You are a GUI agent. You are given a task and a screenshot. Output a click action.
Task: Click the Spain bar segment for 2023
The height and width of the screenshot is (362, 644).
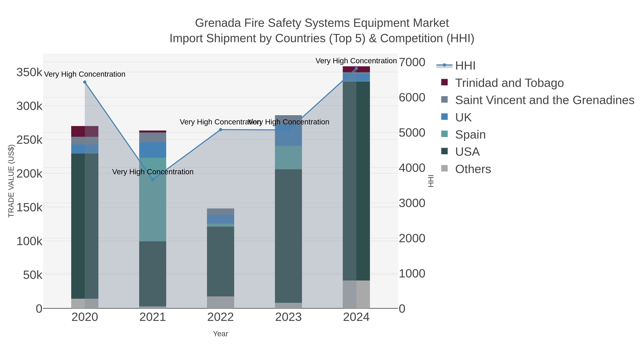tap(289, 158)
